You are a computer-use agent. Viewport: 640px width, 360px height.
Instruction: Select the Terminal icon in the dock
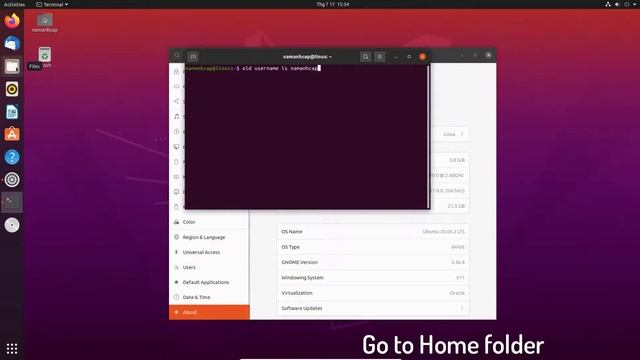coord(12,202)
